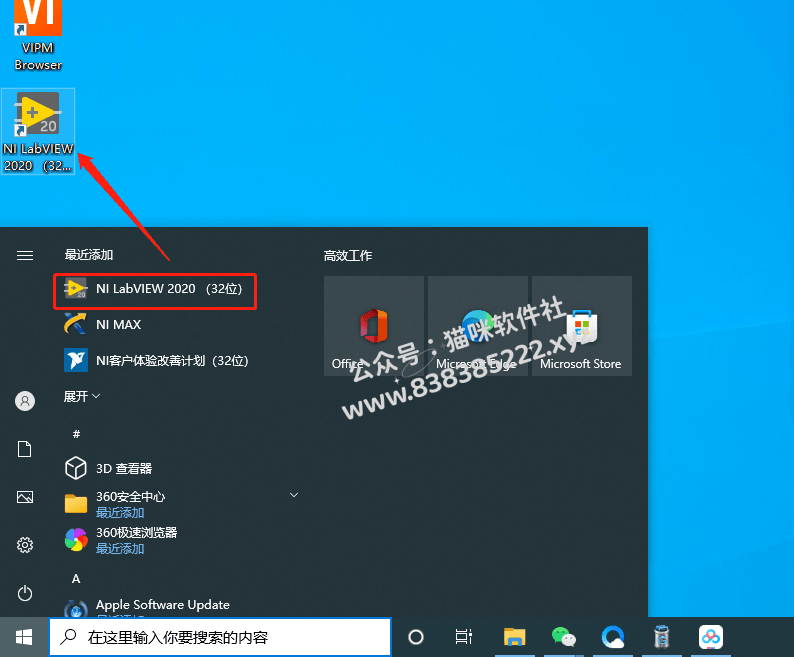Image resolution: width=794 pixels, height=657 pixels.
Task: Open WeChat from taskbar
Action: [x=563, y=637]
